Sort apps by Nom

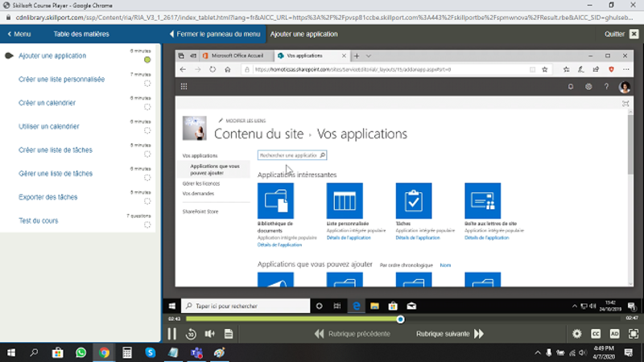click(x=445, y=265)
